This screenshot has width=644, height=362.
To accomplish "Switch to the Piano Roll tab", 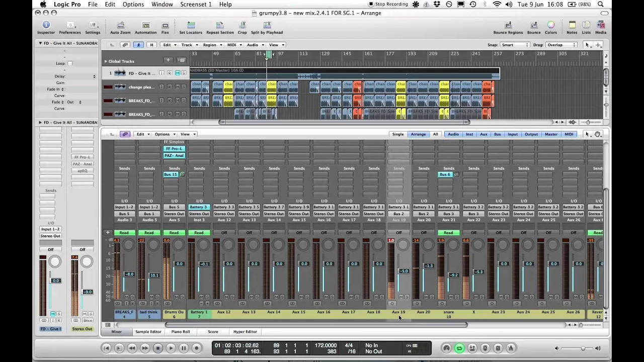I will pyautogui.click(x=181, y=332).
